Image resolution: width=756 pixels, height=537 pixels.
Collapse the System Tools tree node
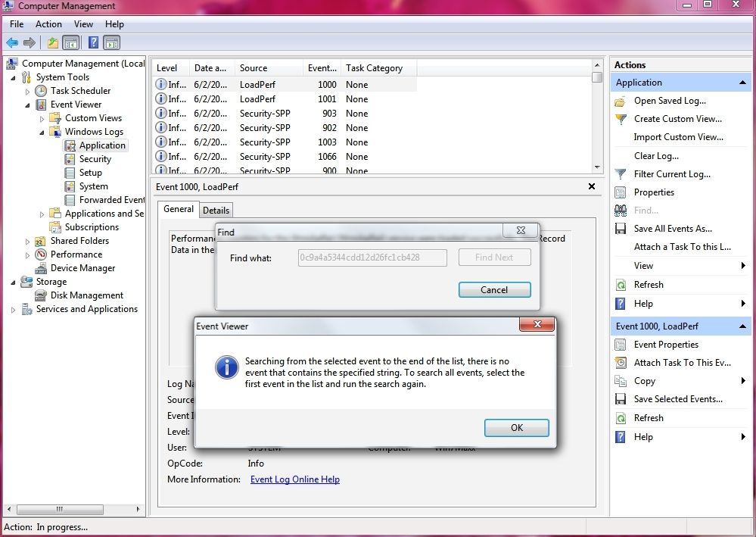tap(13, 78)
